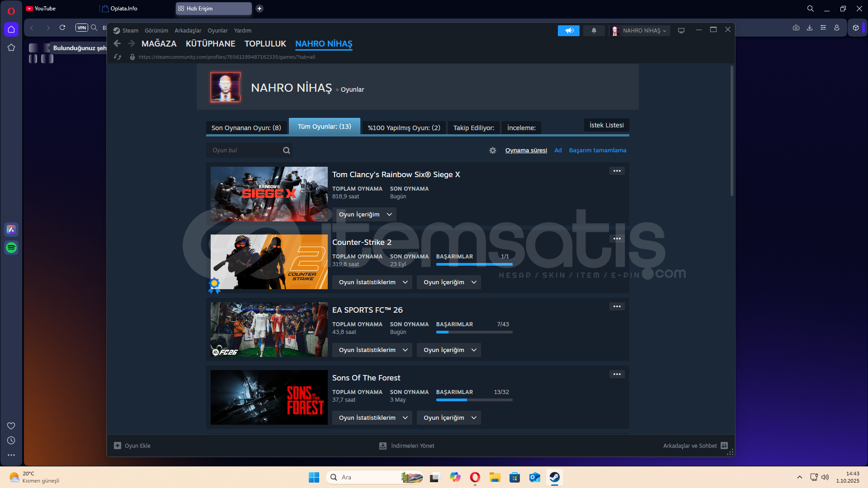Open the NAHRO NİHAŞ account dropdown
Screen dimensions: 868x488
tap(640, 31)
